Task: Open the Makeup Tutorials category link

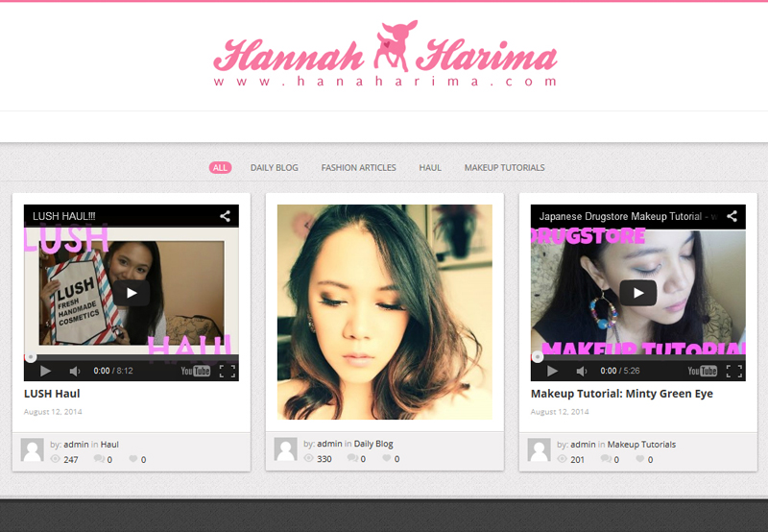Action: point(641,445)
